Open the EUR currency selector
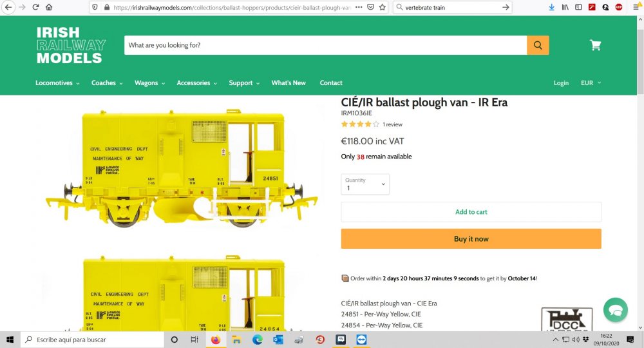 [x=591, y=83]
